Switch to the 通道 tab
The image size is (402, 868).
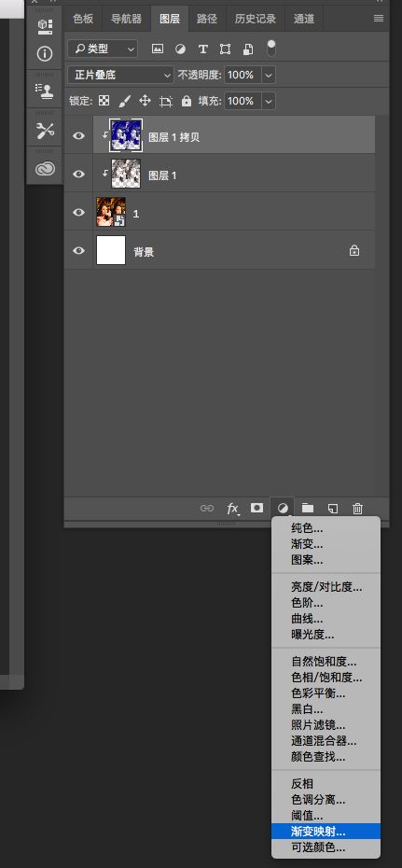(x=303, y=19)
